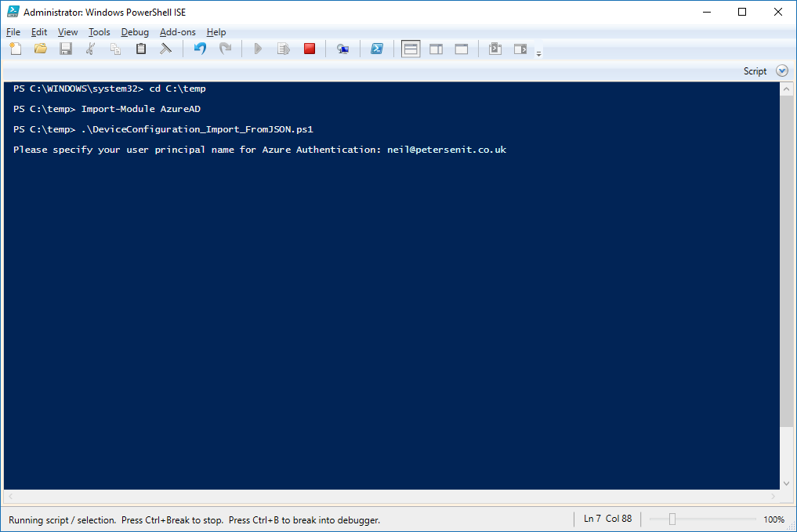The height and width of the screenshot is (532, 797).
Task: Click the Ln 7 Col 88 indicator
Action: coord(607,519)
